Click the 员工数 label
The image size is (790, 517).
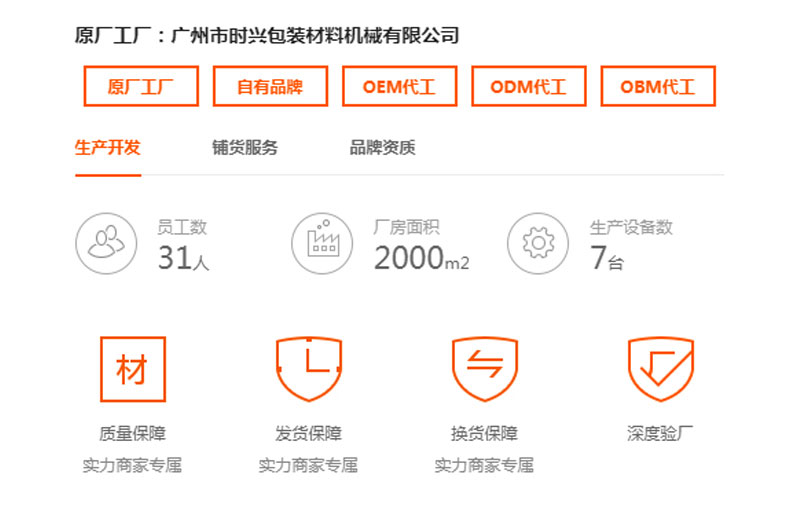pyautogui.click(x=182, y=227)
